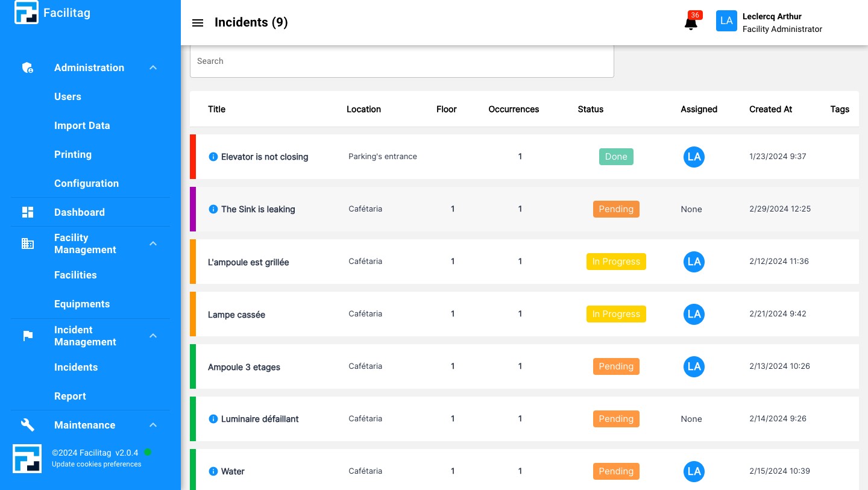Click info icon next to The Sink is leaking
Viewport: 868px width, 490px height.
[x=213, y=209]
